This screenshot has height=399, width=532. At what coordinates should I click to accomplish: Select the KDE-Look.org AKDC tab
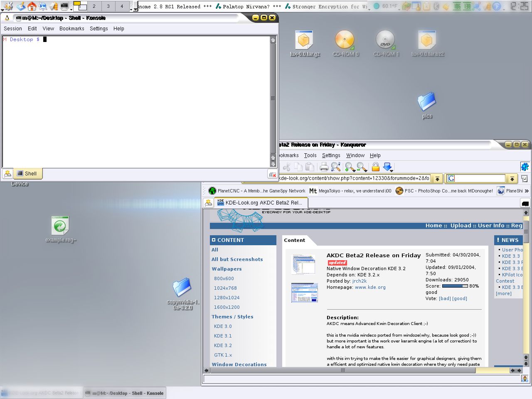[261, 202]
